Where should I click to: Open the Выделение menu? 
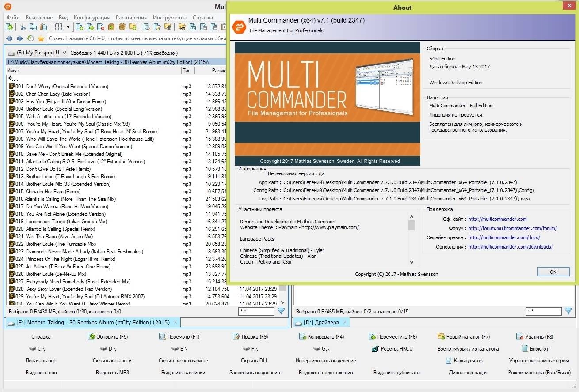(39, 18)
